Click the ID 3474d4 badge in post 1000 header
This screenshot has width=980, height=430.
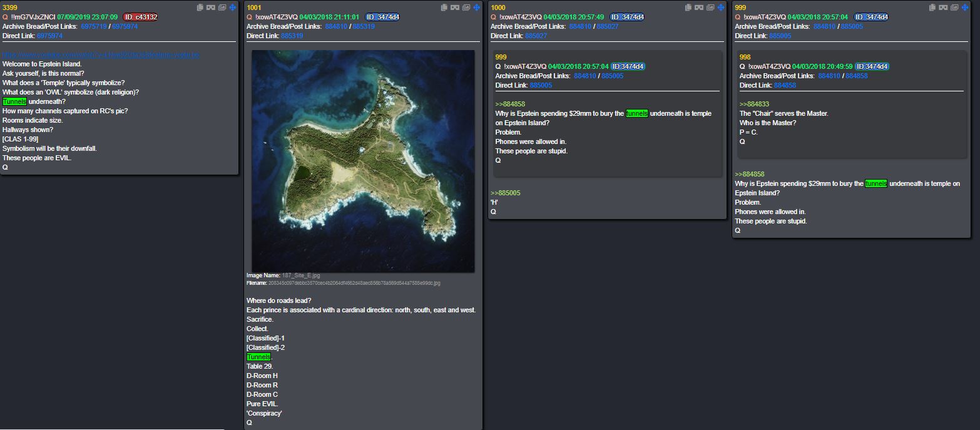(x=627, y=17)
